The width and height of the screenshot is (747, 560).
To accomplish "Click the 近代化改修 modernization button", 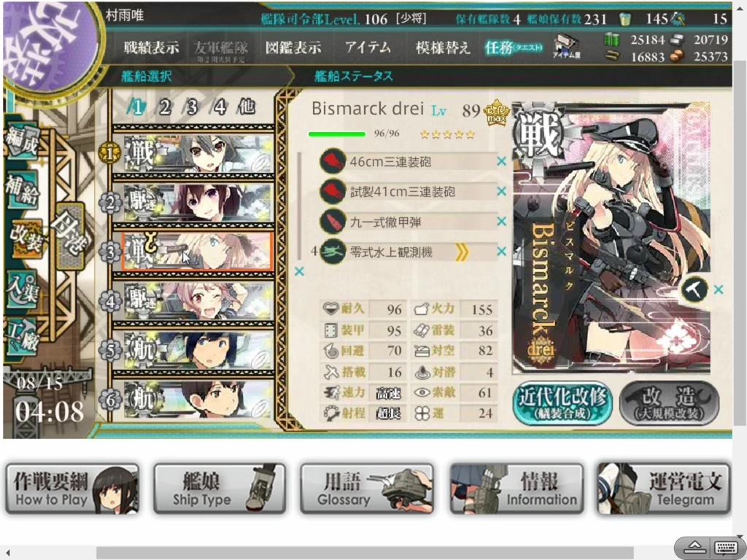I will point(562,402).
